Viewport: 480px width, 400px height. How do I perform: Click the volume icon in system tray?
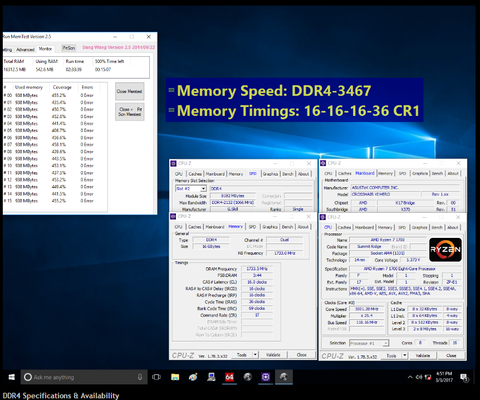tap(419, 377)
